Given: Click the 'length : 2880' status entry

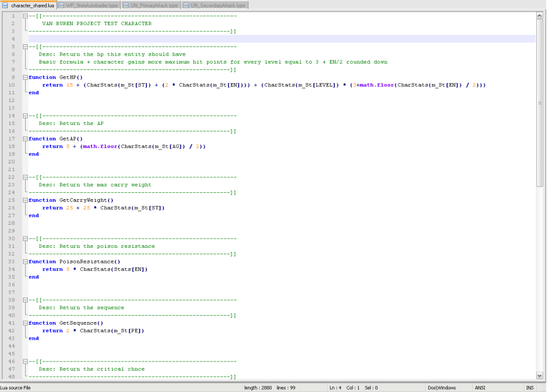Looking at the screenshot, I should click(258, 388).
